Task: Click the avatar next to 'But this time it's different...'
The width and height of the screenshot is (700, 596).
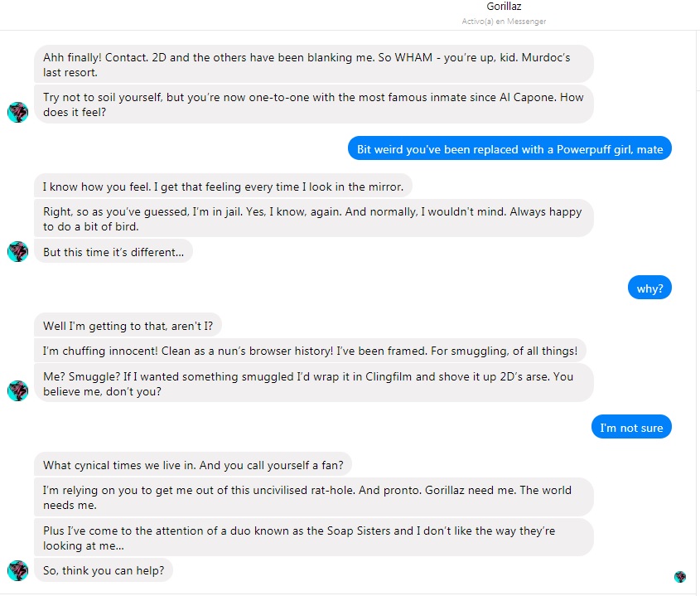Action: pyautogui.click(x=17, y=251)
